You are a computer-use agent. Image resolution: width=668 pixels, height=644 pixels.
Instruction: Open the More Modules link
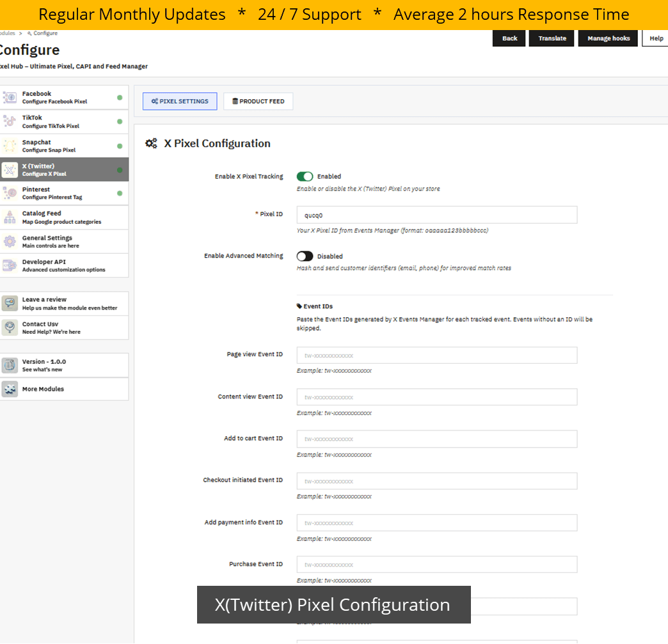65,389
